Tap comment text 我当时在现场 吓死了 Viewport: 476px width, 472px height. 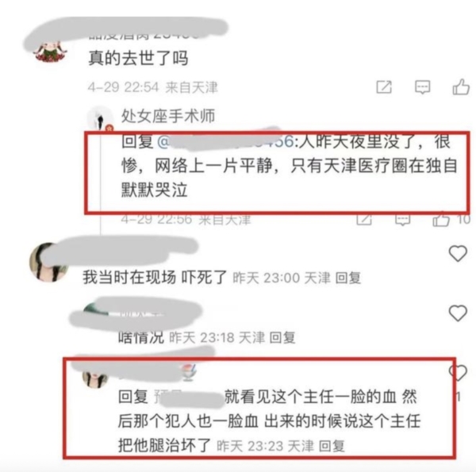point(155,277)
